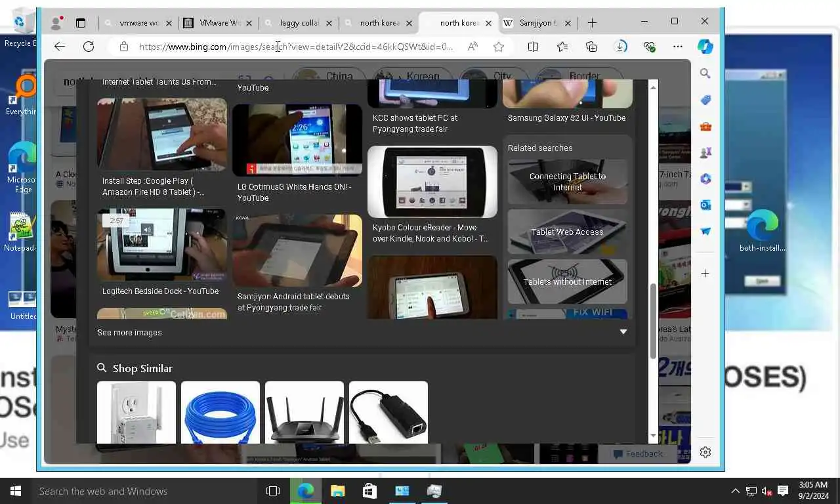Open the sidebar Games chess icon
The height and width of the screenshot is (504, 840).
pyautogui.click(x=705, y=152)
